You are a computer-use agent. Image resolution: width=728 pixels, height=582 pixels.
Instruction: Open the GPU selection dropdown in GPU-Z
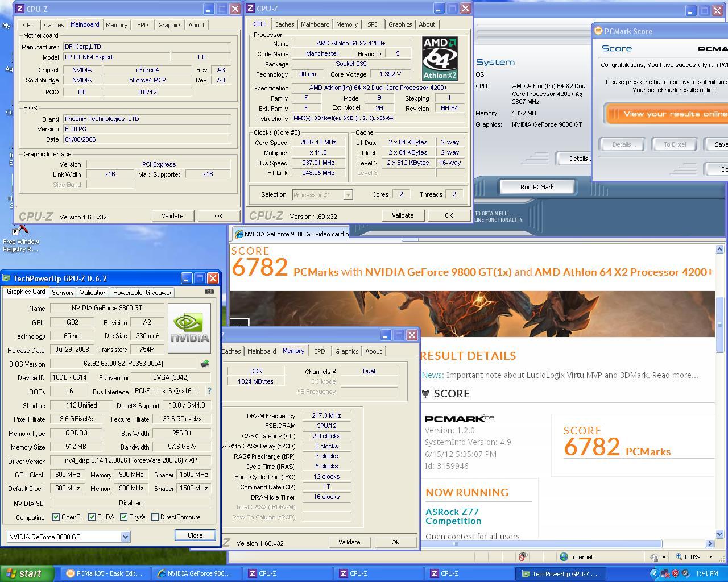(x=125, y=537)
